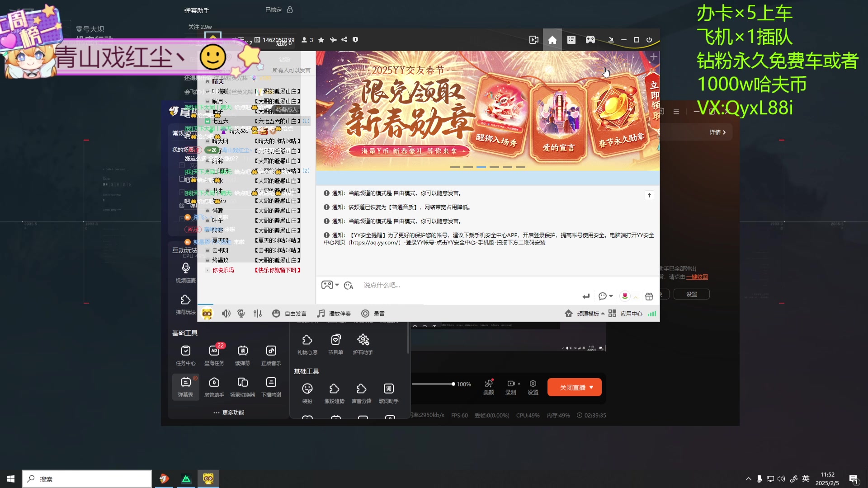This screenshot has height=488, width=868.
Task: Open 下播鸣谢 tool
Action: [271, 387]
